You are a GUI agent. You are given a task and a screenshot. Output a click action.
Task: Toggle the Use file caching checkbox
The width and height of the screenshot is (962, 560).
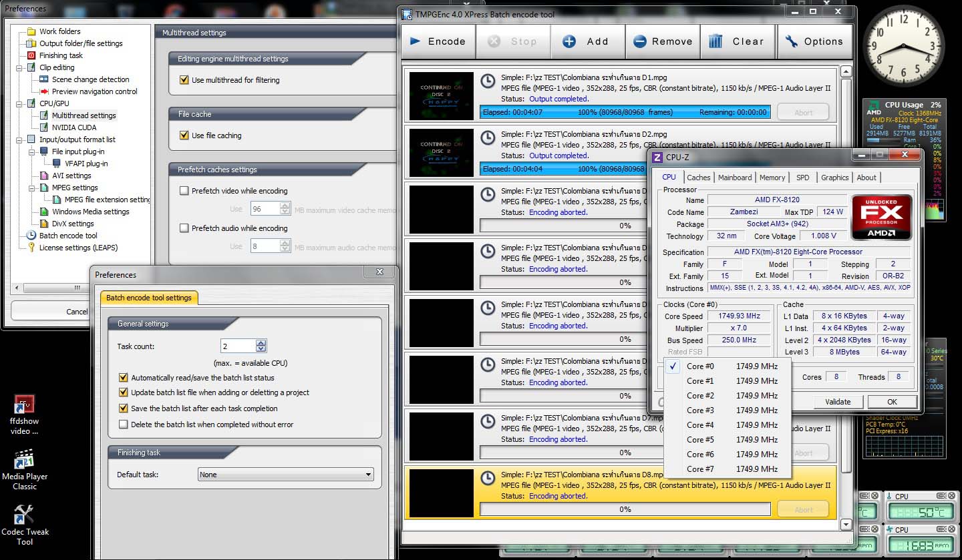(184, 135)
